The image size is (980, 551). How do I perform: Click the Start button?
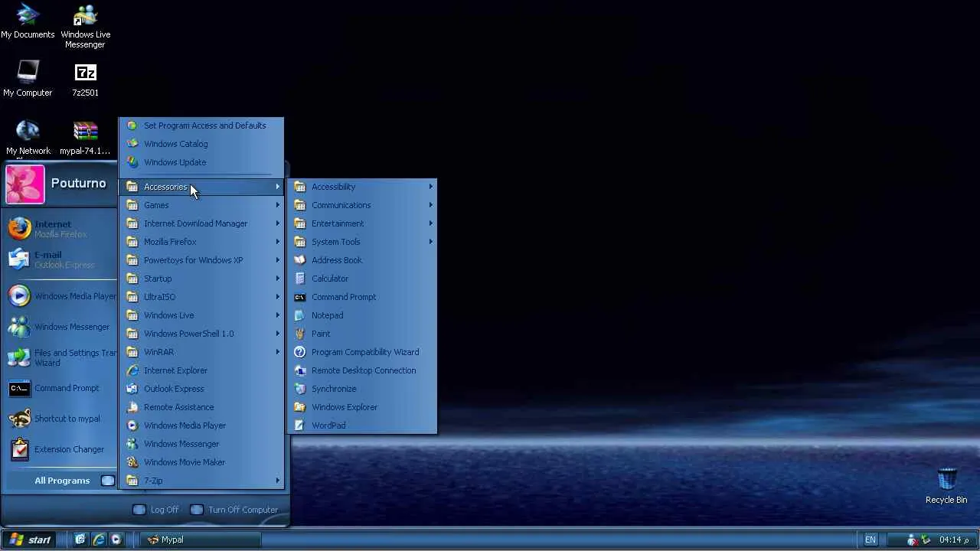(28, 540)
